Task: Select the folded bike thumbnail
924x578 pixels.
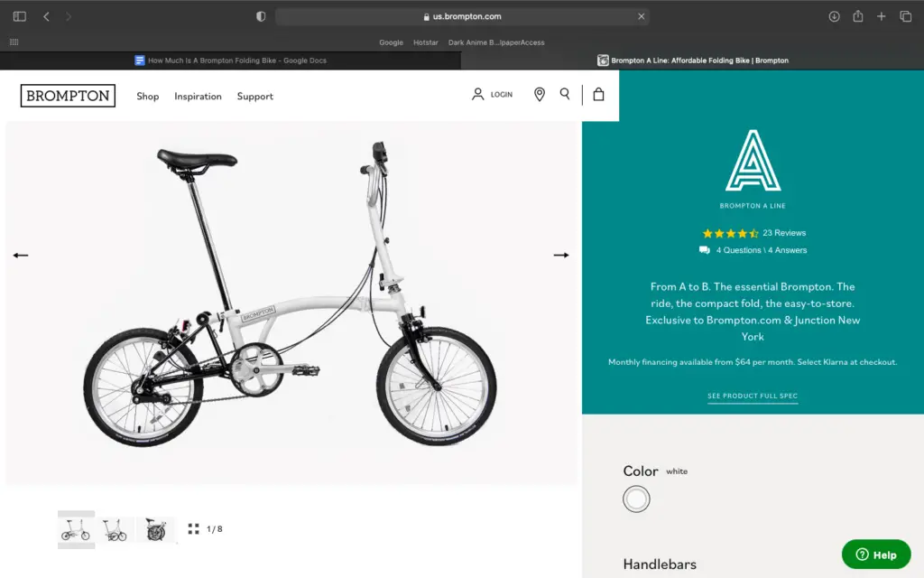Action: (x=155, y=529)
